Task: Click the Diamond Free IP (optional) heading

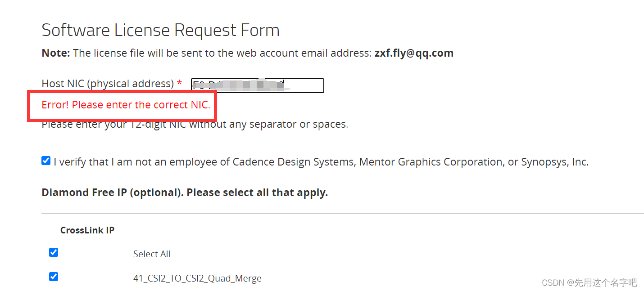Action: click(185, 193)
